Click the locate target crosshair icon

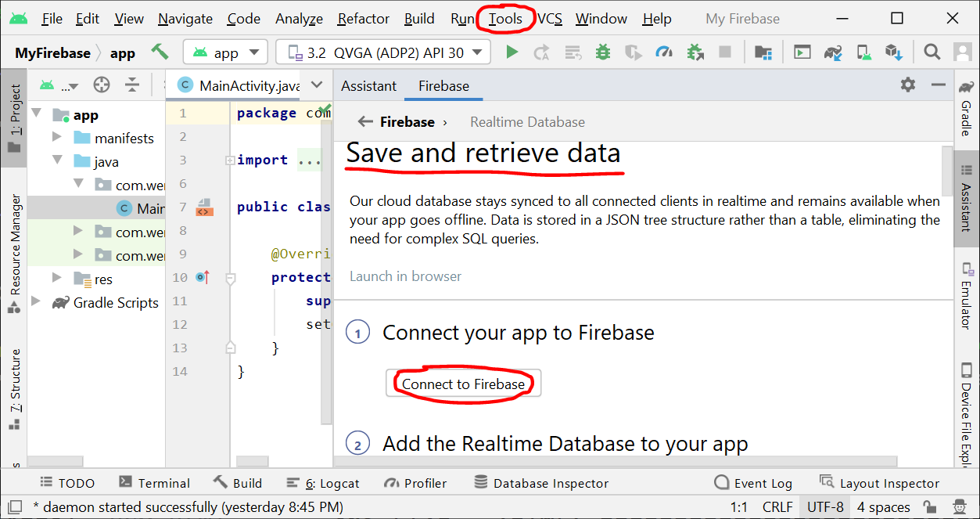101,85
